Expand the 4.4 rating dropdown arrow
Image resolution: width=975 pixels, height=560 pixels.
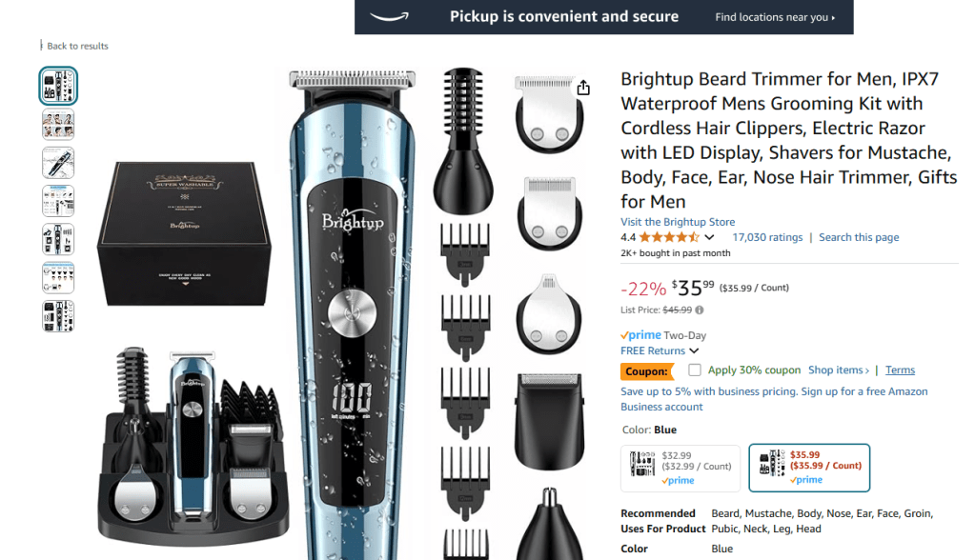pyautogui.click(x=709, y=237)
